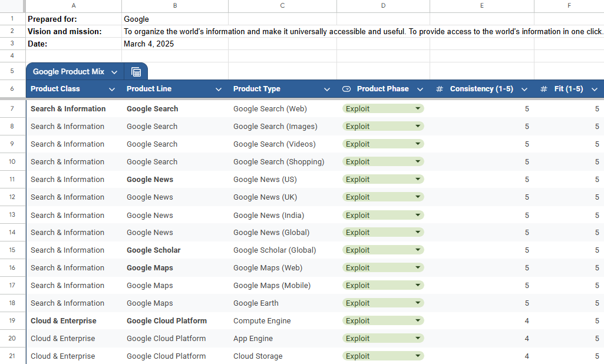Image resolution: width=604 pixels, height=364 pixels.
Task: Open the Product Phase column menu arrow
Action: pyautogui.click(x=420, y=90)
